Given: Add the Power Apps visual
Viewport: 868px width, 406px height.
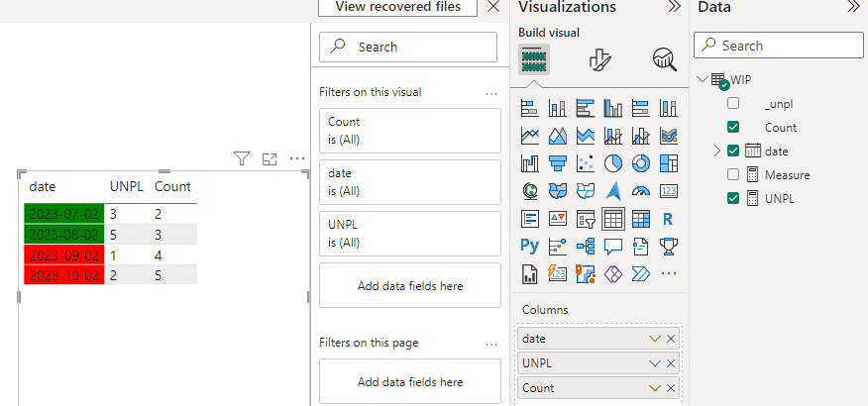Looking at the screenshot, I should 612,273.
